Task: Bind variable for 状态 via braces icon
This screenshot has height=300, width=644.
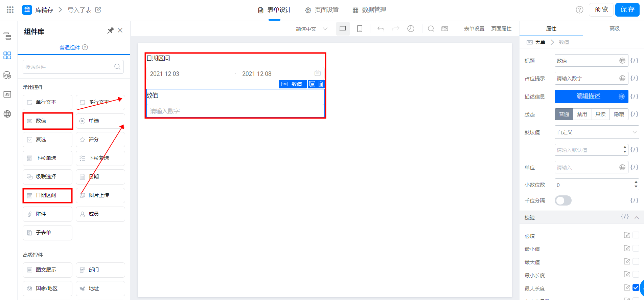Action: point(634,114)
